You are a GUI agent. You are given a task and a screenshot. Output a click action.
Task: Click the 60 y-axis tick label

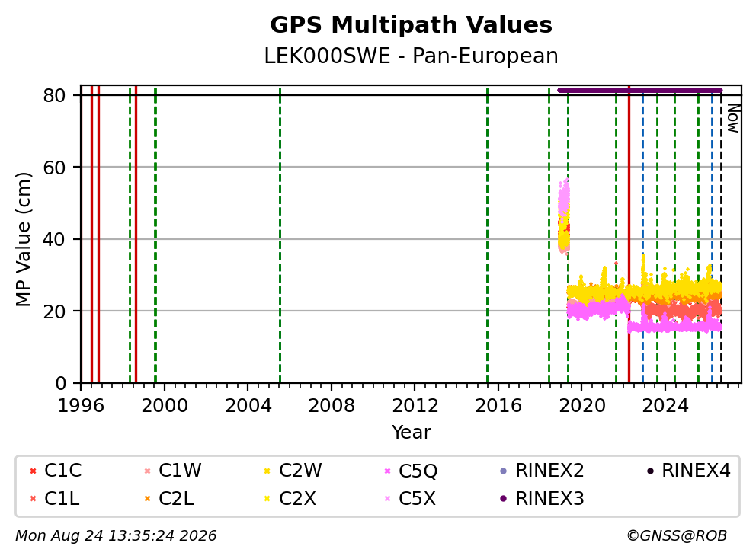click(x=54, y=168)
